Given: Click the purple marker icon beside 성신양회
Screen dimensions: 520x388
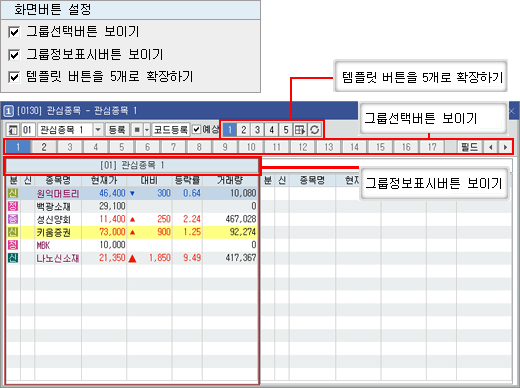Looking at the screenshot, I should tap(13, 219).
